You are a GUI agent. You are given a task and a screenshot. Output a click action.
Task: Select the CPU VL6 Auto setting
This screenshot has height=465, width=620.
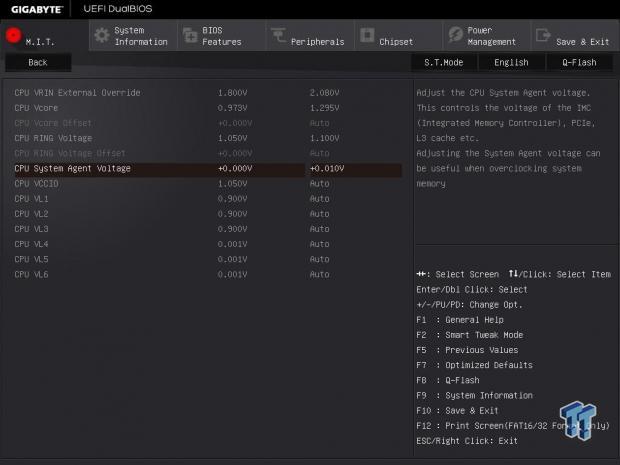click(319, 274)
